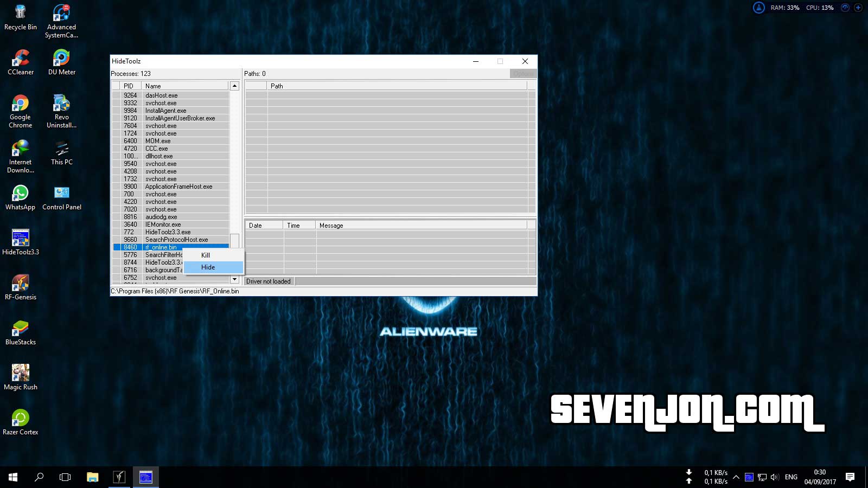The height and width of the screenshot is (488, 868).
Task: Select the This PC desktop icon
Action: coord(61,152)
